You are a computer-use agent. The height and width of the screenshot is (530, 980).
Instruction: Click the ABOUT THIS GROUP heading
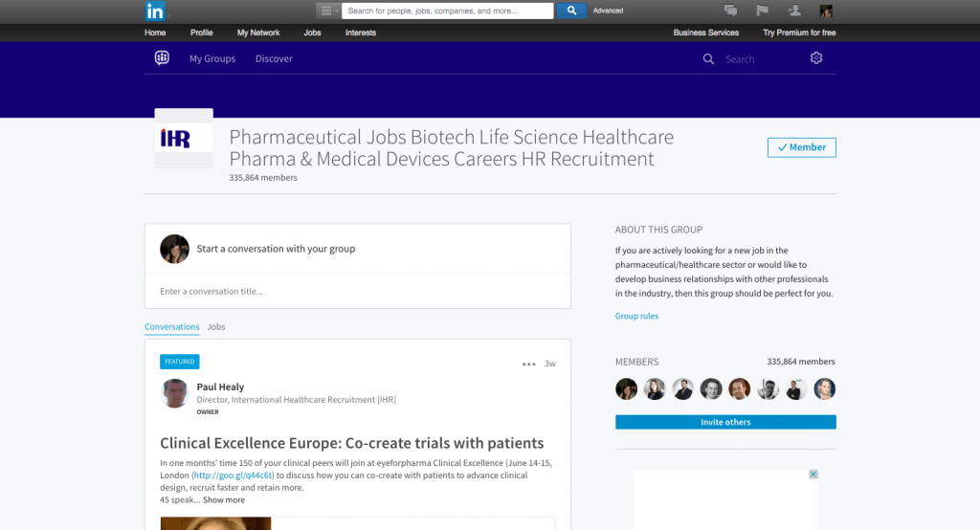point(658,230)
